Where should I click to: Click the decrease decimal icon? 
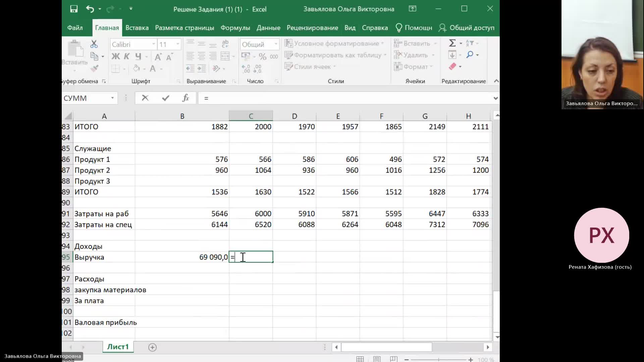click(258, 69)
